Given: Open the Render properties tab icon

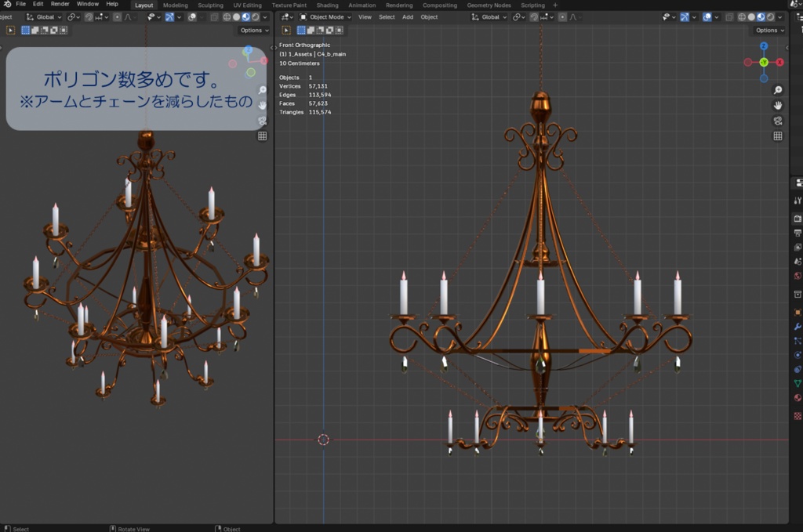Looking at the screenshot, I should (x=798, y=219).
